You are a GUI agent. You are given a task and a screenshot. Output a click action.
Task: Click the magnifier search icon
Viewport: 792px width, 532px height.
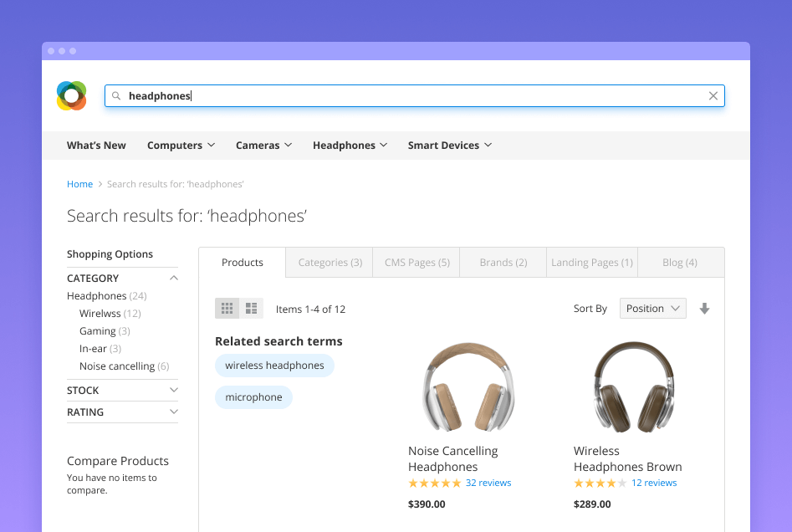click(116, 96)
